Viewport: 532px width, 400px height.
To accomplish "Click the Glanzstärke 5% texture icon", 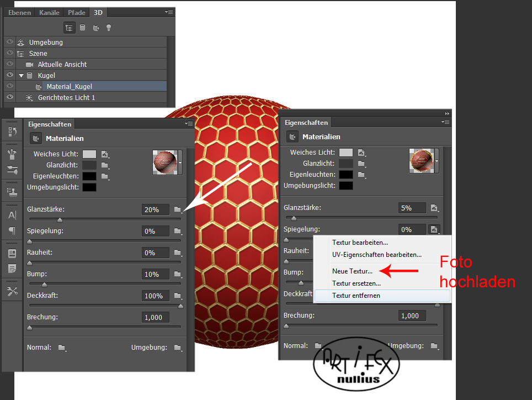I will [x=434, y=208].
